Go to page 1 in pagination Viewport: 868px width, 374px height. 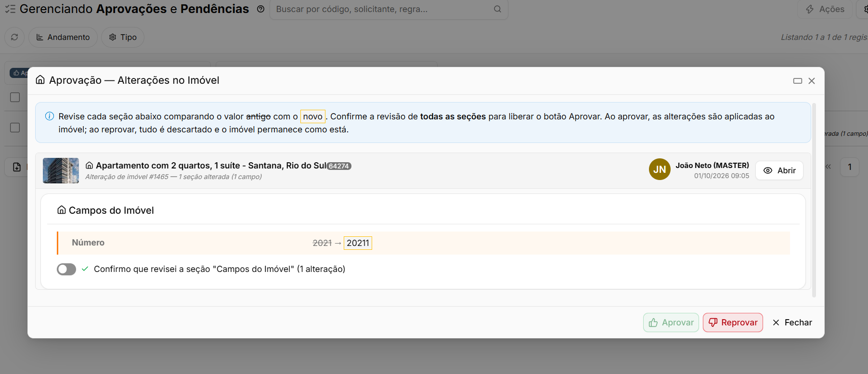pyautogui.click(x=850, y=167)
